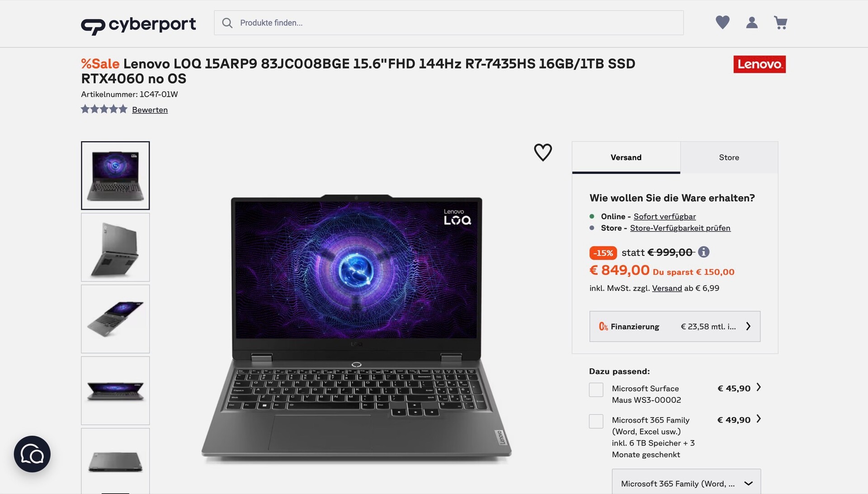The width and height of the screenshot is (868, 494).
Task: Expand the Microsoft 365 Family variant dropdown
Action: coord(686,483)
